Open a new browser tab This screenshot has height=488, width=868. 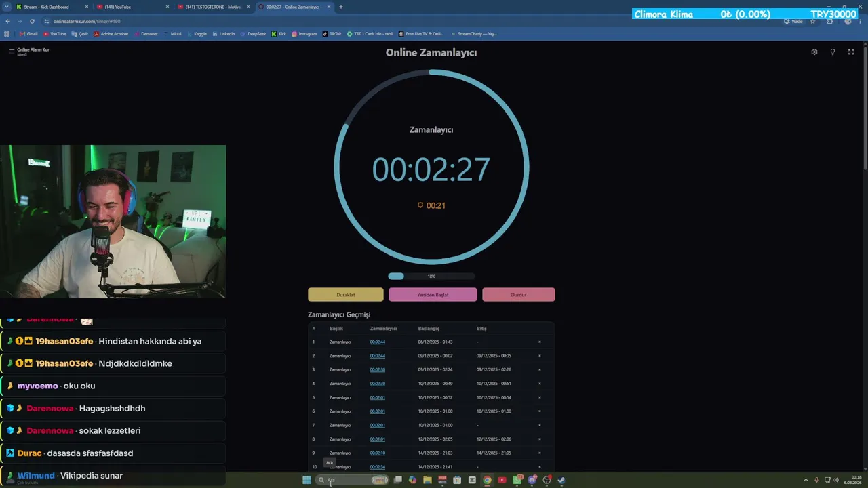(x=341, y=7)
